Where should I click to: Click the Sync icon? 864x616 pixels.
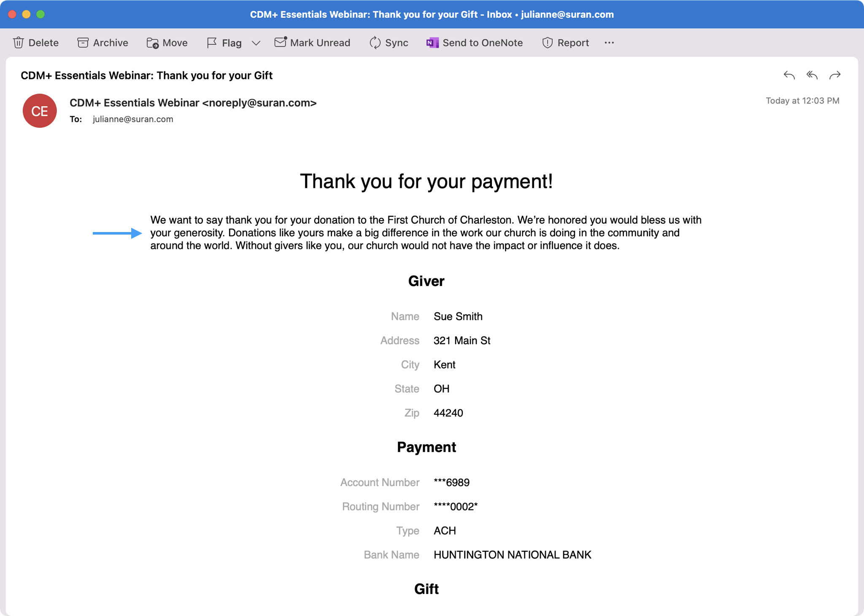coord(375,43)
